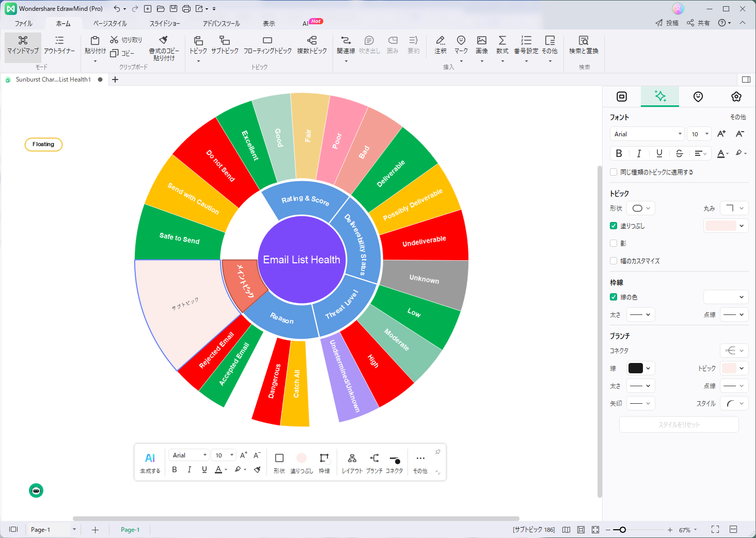Click the Share (共有) button
This screenshot has height=538, width=756.
tap(698, 23)
